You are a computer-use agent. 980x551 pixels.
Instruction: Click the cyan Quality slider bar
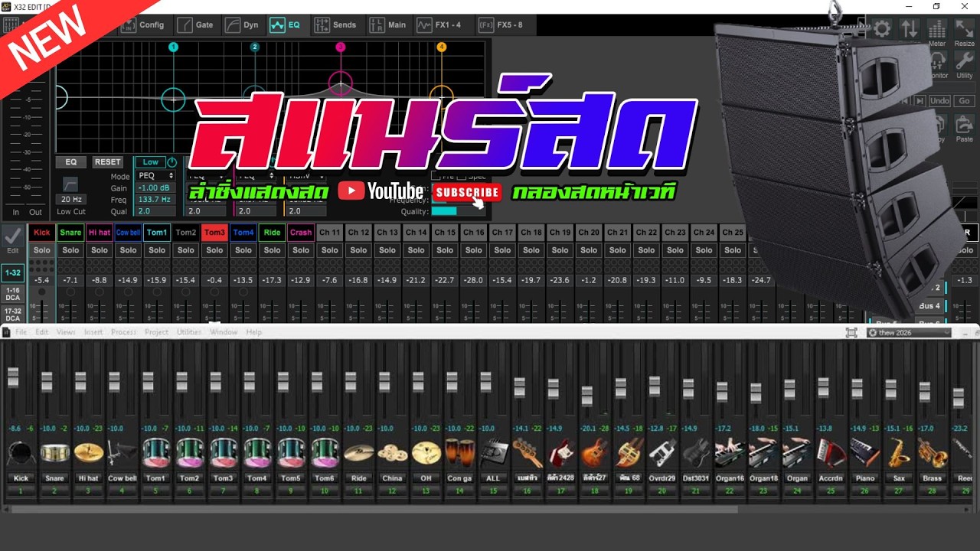[x=444, y=212]
